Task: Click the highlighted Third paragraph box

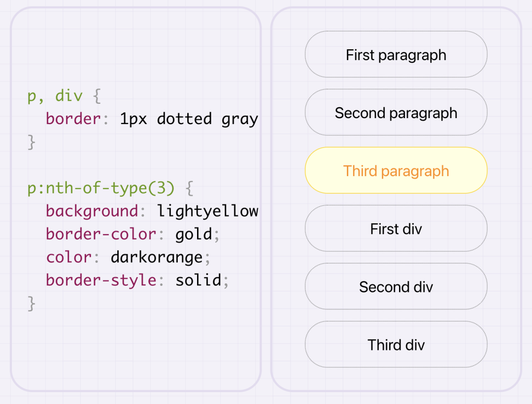Action: pos(396,170)
